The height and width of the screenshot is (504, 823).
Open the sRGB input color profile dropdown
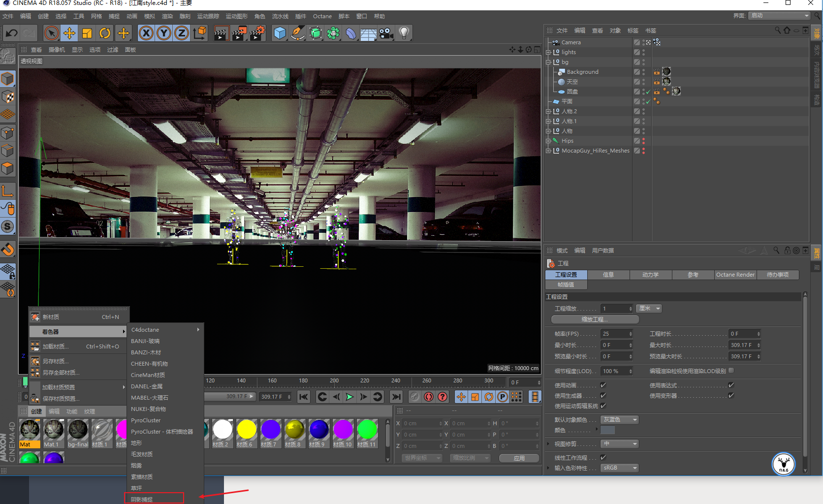point(620,468)
